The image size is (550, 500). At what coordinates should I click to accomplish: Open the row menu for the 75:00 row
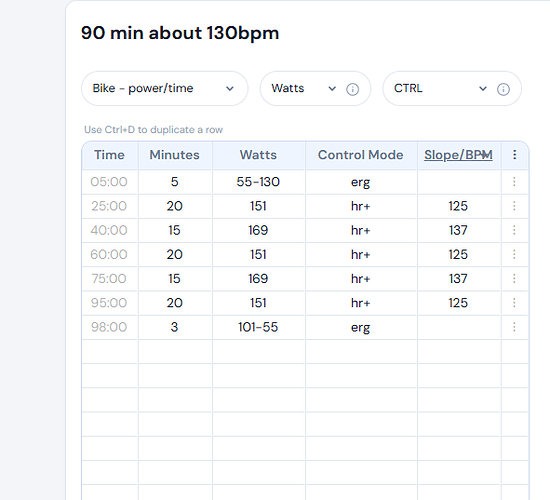[x=514, y=279]
